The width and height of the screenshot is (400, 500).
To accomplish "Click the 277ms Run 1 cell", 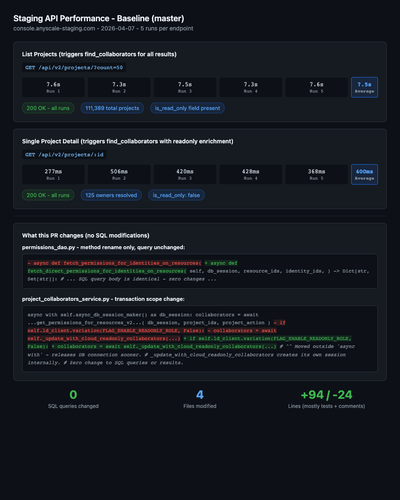I will 53,174.
